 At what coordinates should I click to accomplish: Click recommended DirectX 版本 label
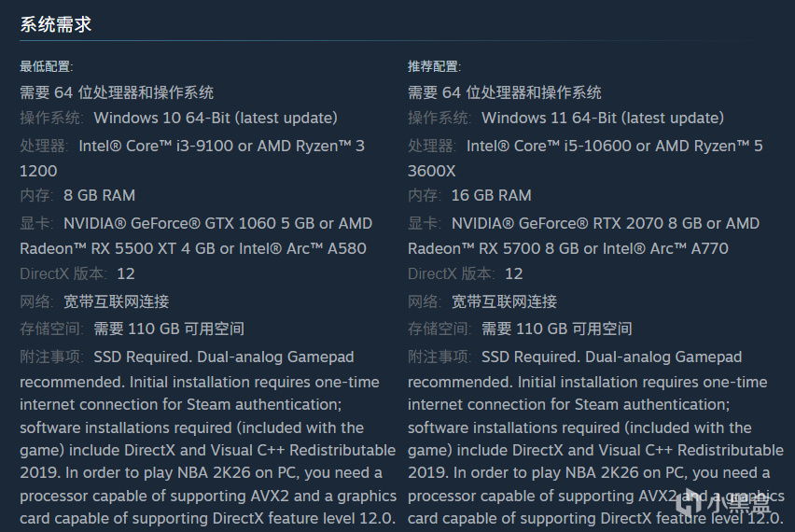point(452,273)
